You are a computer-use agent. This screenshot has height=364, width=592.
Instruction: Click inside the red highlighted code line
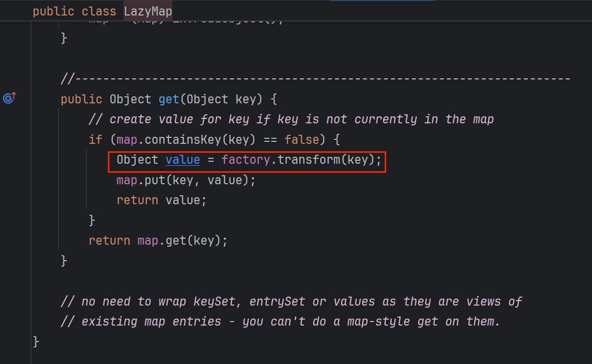pos(247,160)
